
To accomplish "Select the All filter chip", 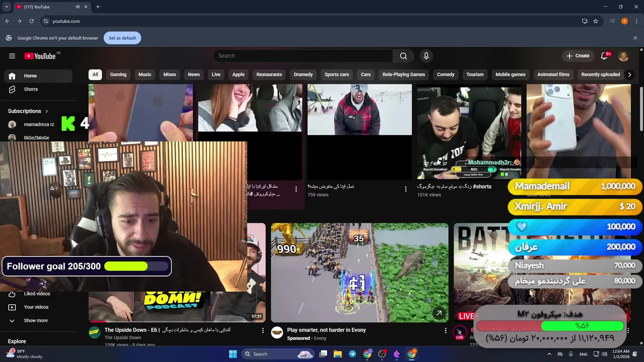I will pyautogui.click(x=95, y=74).
